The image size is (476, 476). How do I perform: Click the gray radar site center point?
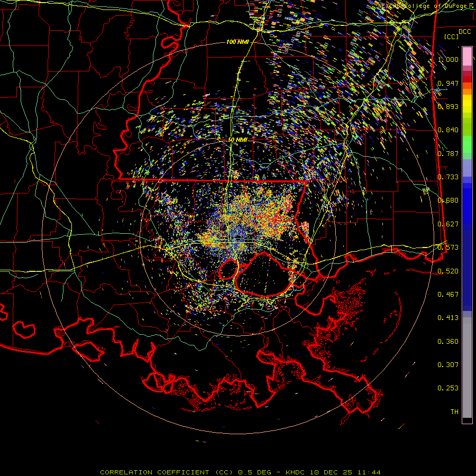pos(237,240)
